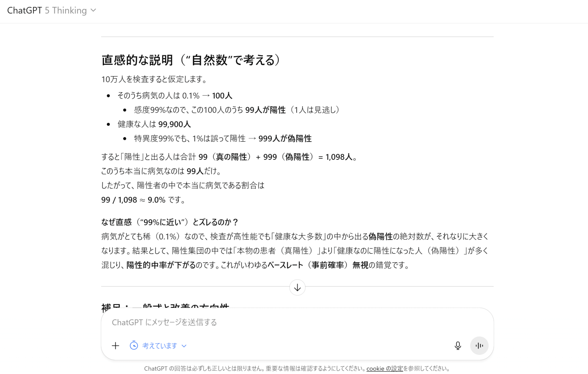The image size is (588, 374).
Task: Start dictation with the microphone icon
Action: [458, 346]
